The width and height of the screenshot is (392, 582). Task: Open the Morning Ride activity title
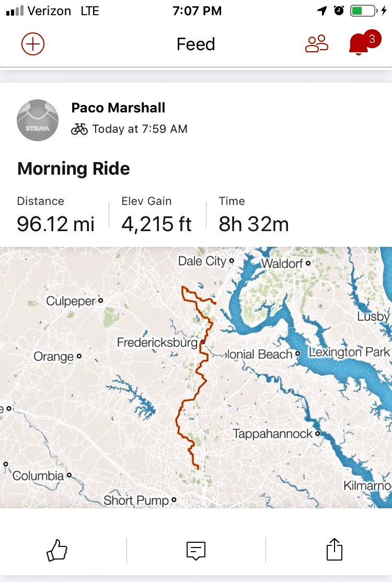74,169
